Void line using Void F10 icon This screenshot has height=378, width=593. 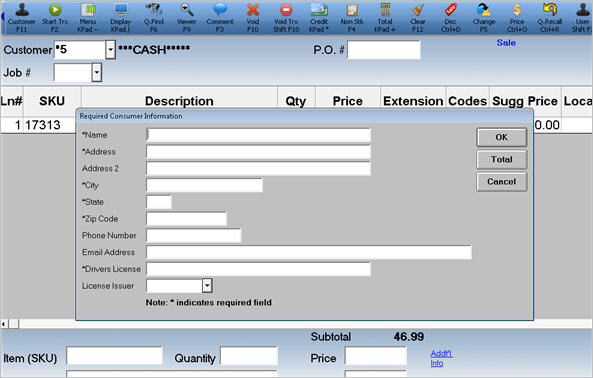click(x=253, y=18)
